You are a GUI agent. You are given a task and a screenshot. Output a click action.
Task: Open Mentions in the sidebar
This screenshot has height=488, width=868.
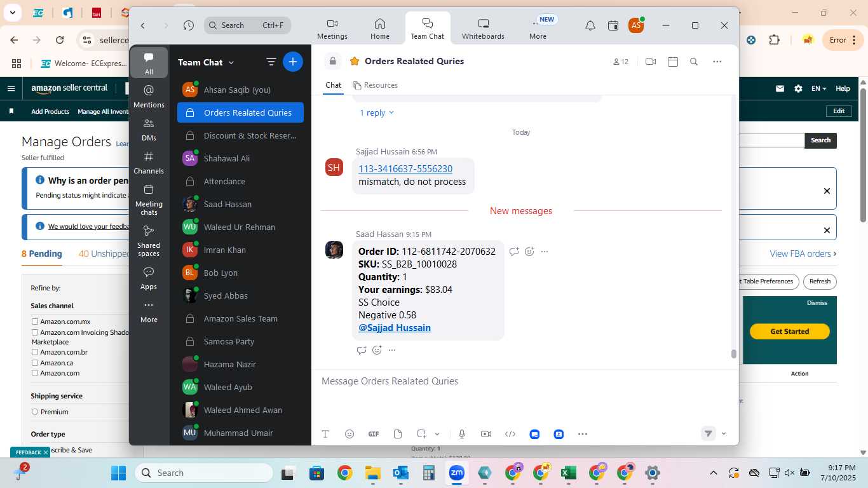click(x=149, y=97)
